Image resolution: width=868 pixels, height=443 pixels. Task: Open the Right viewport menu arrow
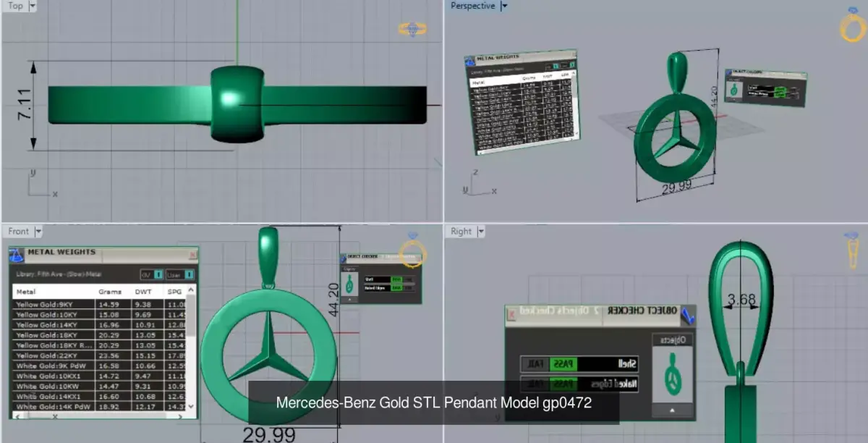[x=481, y=232]
